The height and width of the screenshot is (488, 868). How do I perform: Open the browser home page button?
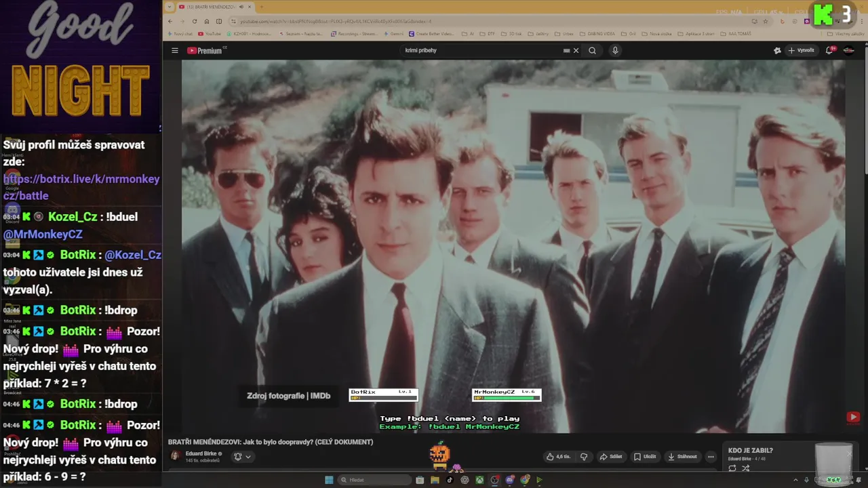(207, 21)
